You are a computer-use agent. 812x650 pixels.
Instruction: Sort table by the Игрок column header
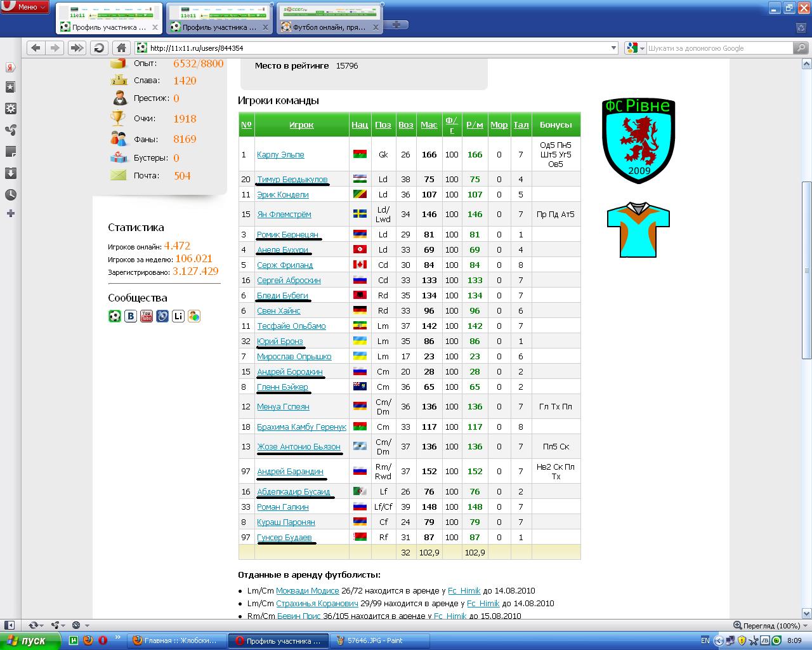(301, 125)
